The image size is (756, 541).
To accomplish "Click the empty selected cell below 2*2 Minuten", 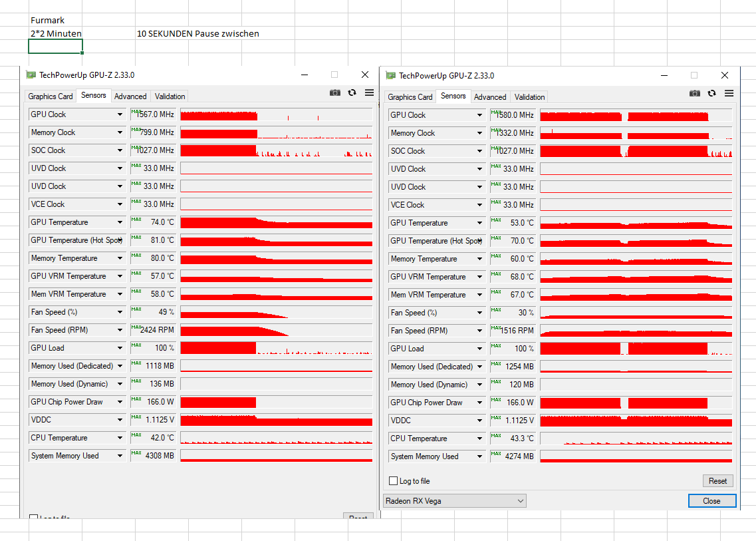I will pyautogui.click(x=55, y=47).
